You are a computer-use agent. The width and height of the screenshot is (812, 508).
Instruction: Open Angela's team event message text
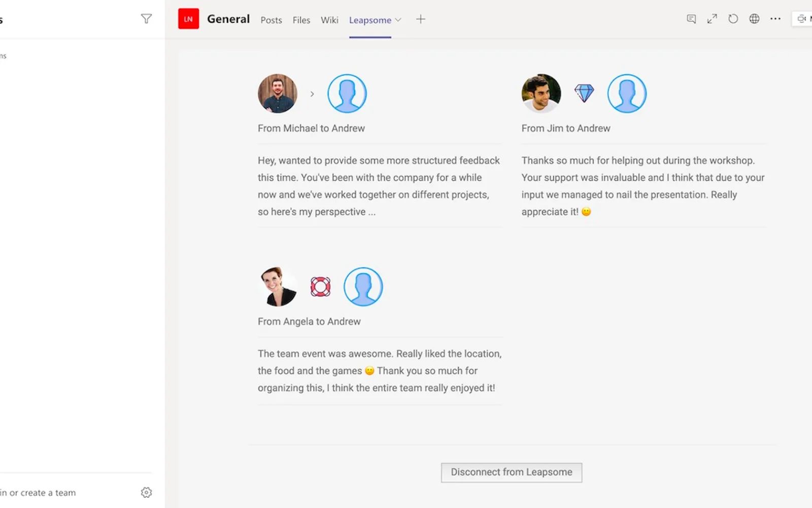click(x=380, y=371)
